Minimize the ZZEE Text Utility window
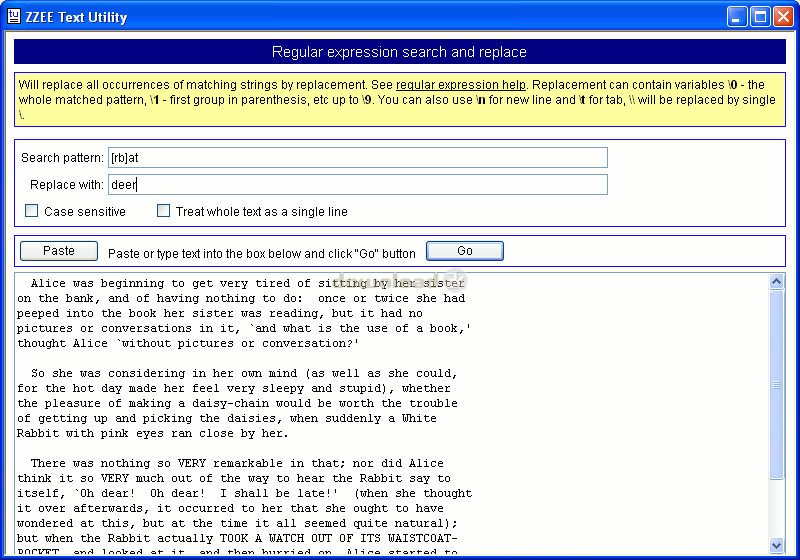Image resolution: width=800 pixels, height=560 pixels. [x=737, y=17]
